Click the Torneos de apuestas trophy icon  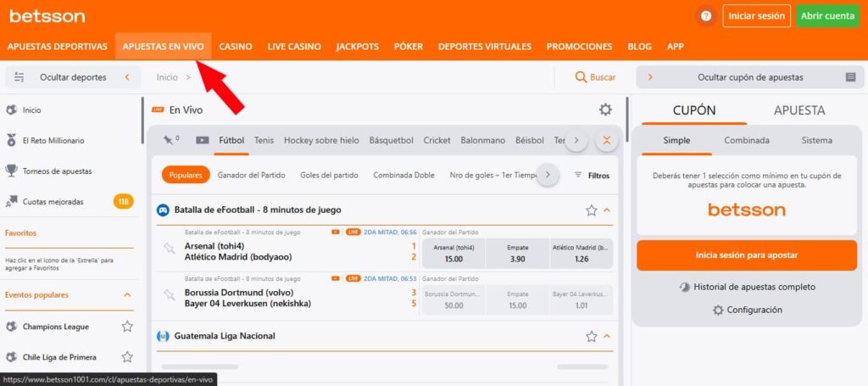pyautogui.click(x=12, y=171)
